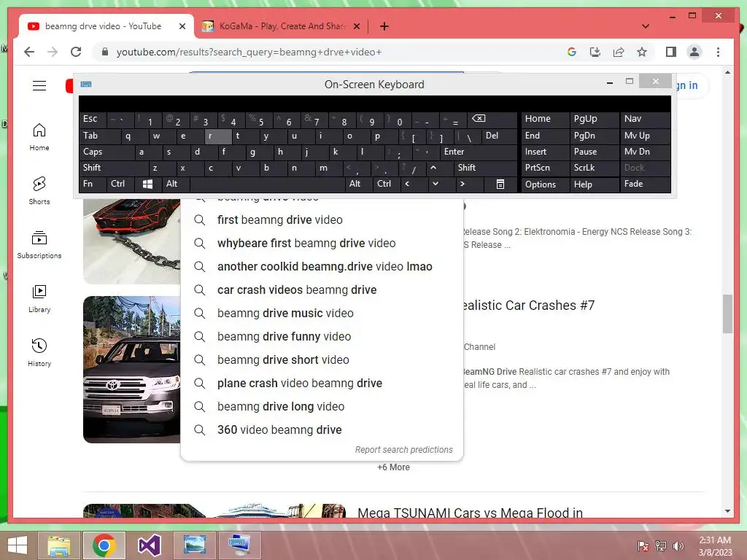Toggle Fn key on On-Screen Keyboard
The height and width of the screenshot is (560, 747).
(x=93, y=184)
